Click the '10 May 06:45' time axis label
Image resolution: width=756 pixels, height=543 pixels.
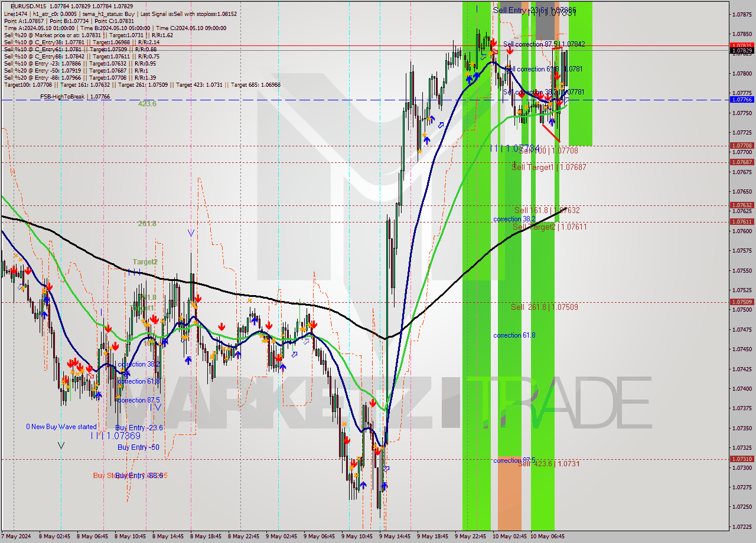[x=548, y=537]
